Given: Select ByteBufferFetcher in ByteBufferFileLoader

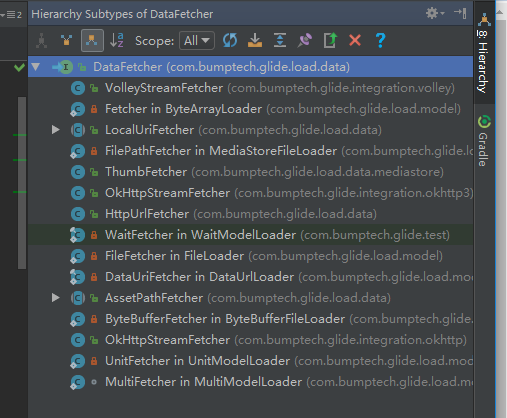Looking at the screenshot, I should tap(250, 319).
